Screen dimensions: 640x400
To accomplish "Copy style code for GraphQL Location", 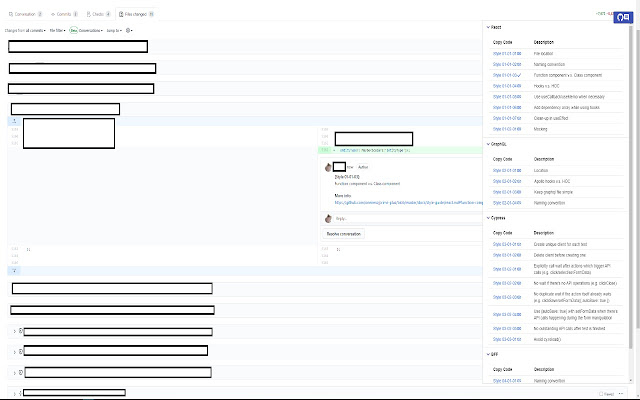I will click(x=507, y=170).
